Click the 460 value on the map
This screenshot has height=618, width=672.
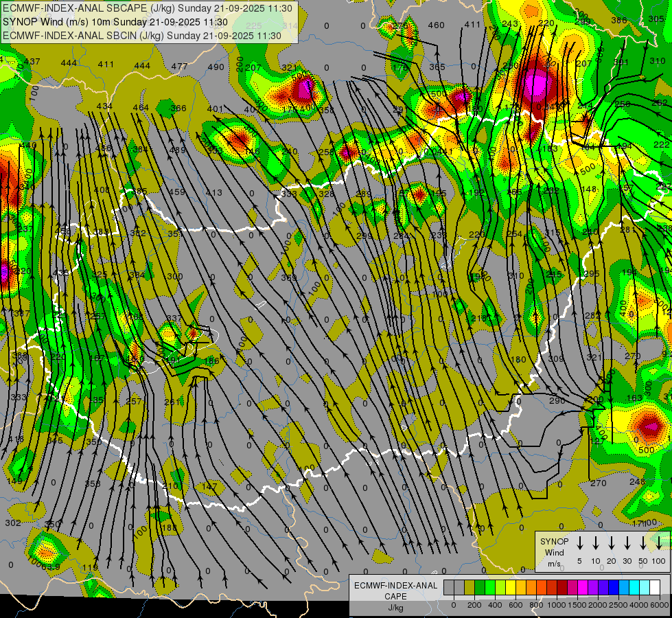point(437,25)
